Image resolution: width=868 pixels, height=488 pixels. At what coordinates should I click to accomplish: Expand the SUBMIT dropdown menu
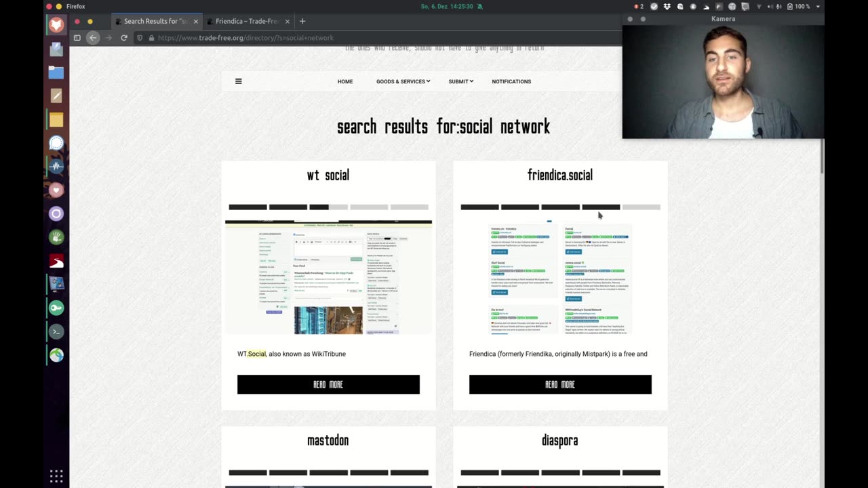click(460, 81)
